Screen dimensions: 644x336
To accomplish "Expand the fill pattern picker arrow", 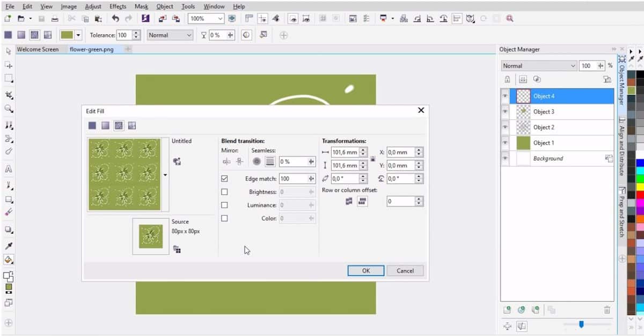I will [165, 175].
